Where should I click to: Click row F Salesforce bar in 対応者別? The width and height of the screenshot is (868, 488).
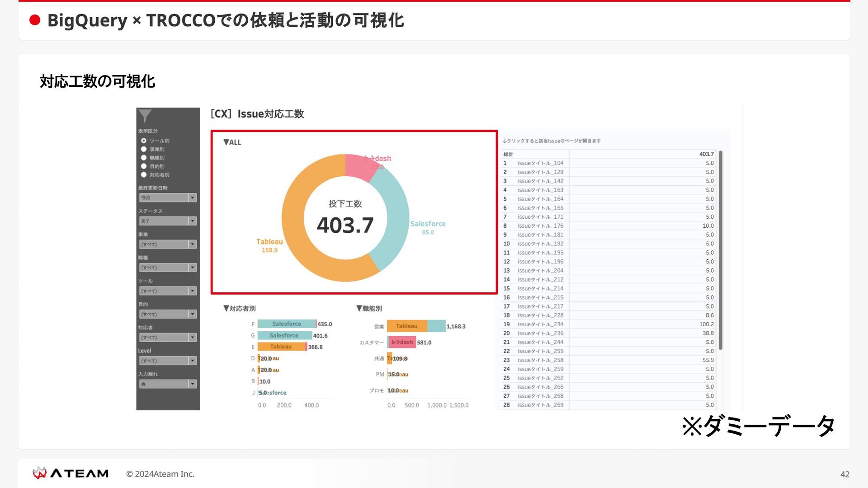tap(287, 324)
